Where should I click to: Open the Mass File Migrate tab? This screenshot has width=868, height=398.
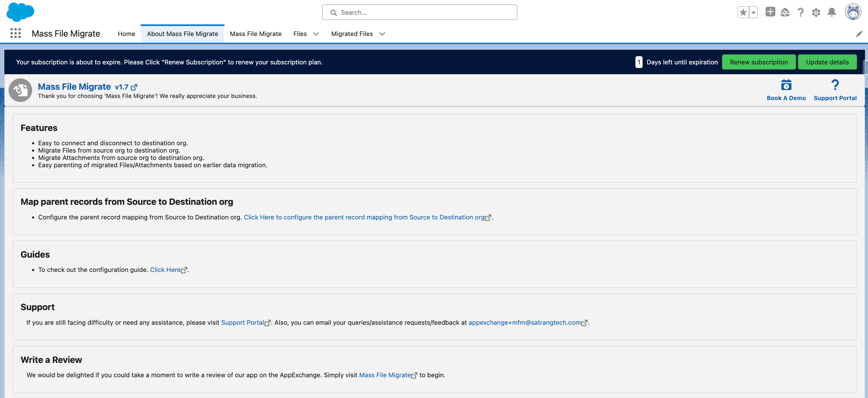pos(255,34)
